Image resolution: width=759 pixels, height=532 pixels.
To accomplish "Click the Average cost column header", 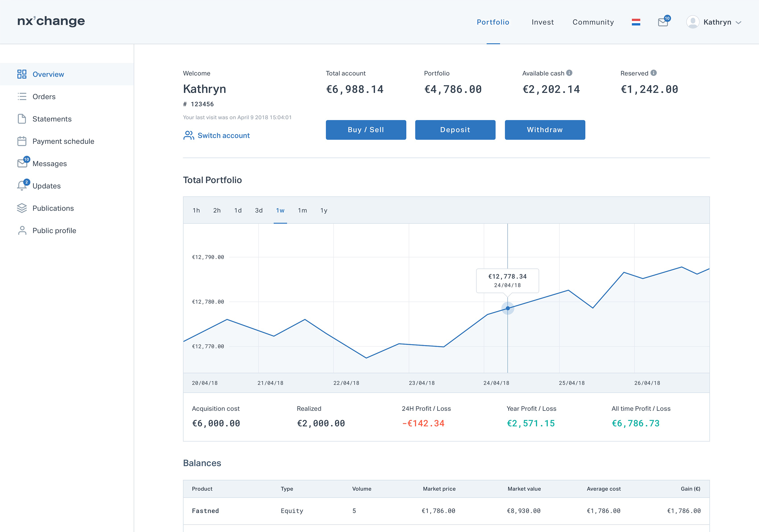I will coord(604,489).
